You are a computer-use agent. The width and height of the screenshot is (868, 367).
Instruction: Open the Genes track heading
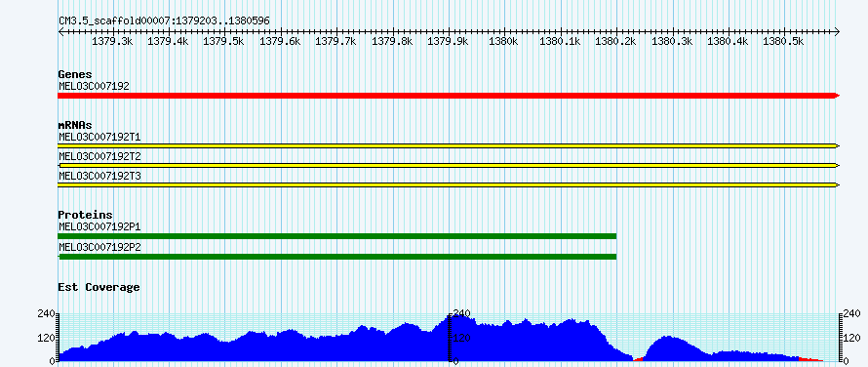coord(75,74)
